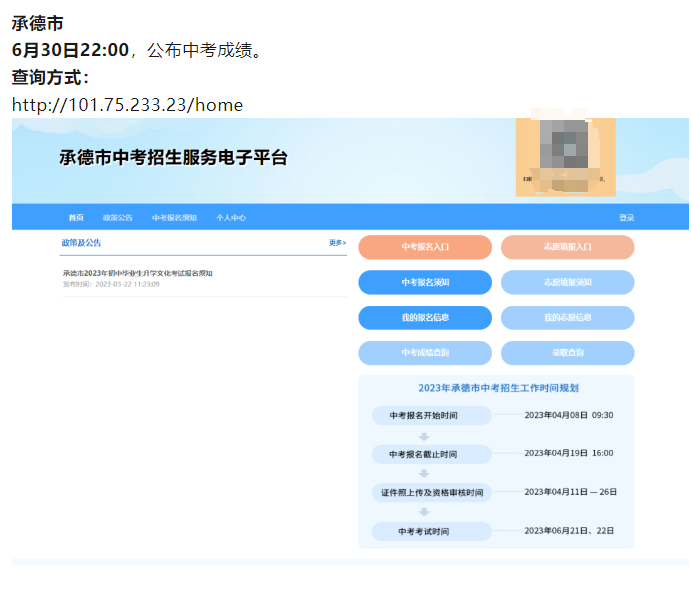Click the blue 中考报名须知 button
This screenshot has height=601, width=691.
pyautogui.click(x=425, y=282)
